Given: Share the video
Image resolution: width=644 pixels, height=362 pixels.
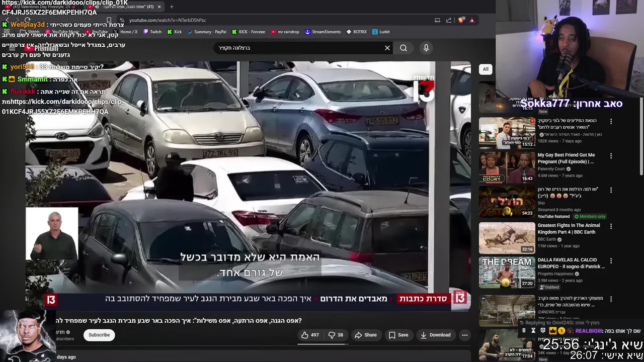Looking at the screenshot, I should pyautogui.click(x=366, y=335).
